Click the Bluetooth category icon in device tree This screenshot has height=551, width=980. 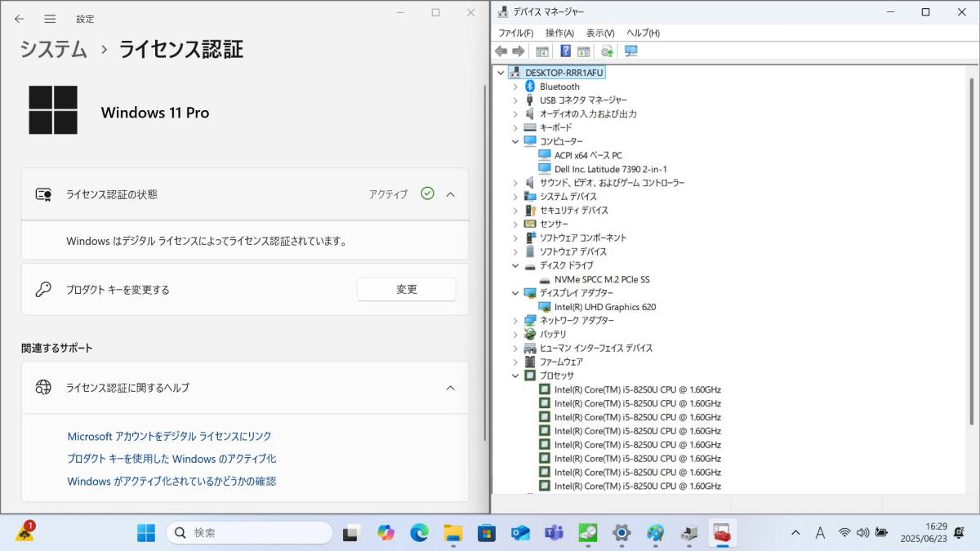(x=529, y=87)
